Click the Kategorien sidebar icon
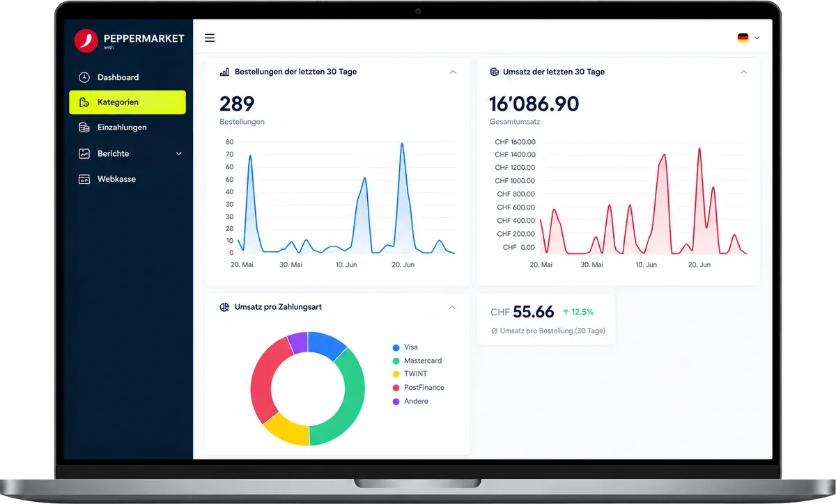This screenshot has width=836, height=504. point(84,102)
